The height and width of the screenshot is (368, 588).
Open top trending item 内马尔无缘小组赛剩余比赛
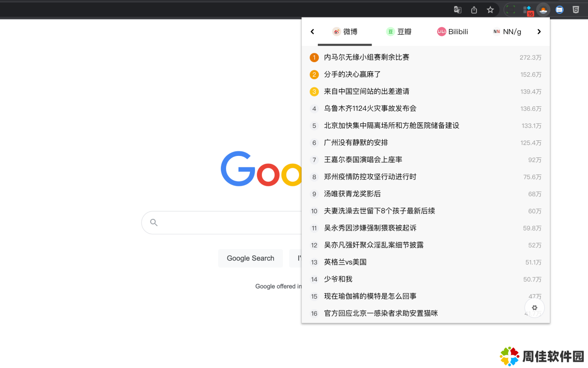point(367,57)
